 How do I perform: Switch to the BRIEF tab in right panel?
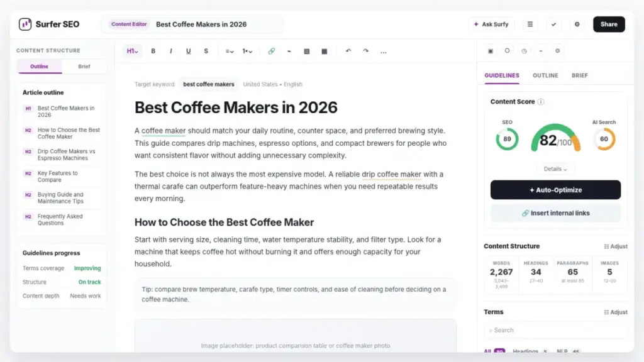[x=579, y=75]
